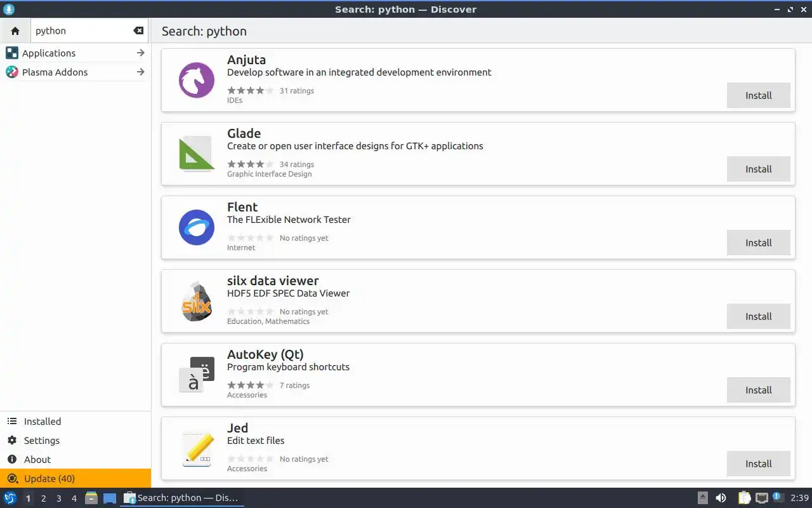Click the AutoKey (Qt) star rating
The height and width of the screenshot is (508, 812).
(251, 385)
